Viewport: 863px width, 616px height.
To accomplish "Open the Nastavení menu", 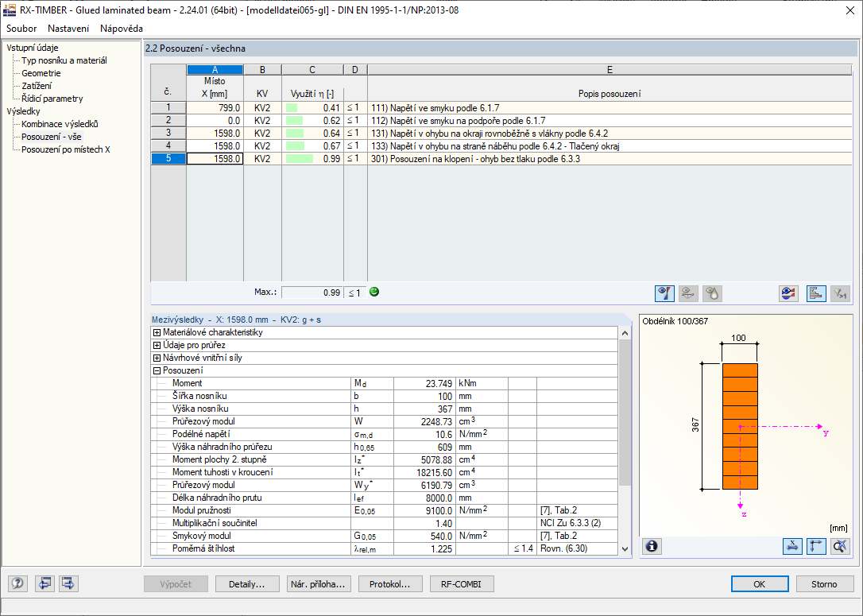I will click(68, 28).
